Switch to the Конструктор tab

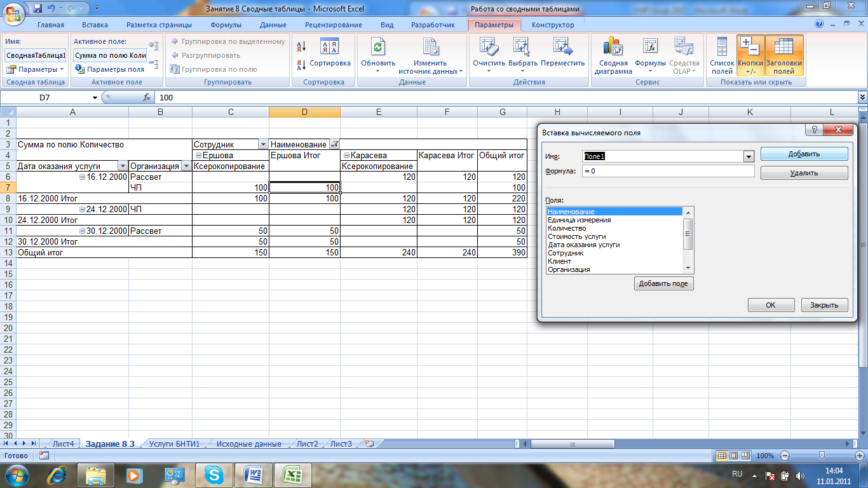tap(553, 25)
